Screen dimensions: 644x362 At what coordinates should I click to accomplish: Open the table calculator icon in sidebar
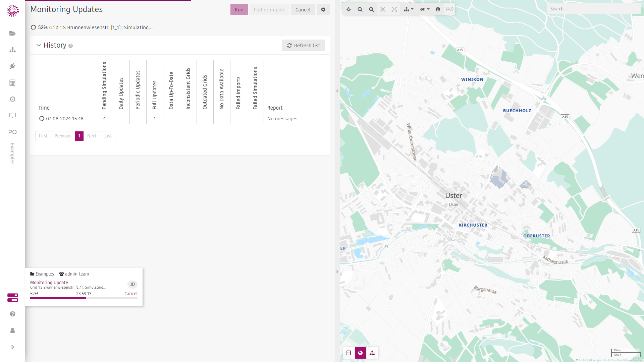pos(12,83)
